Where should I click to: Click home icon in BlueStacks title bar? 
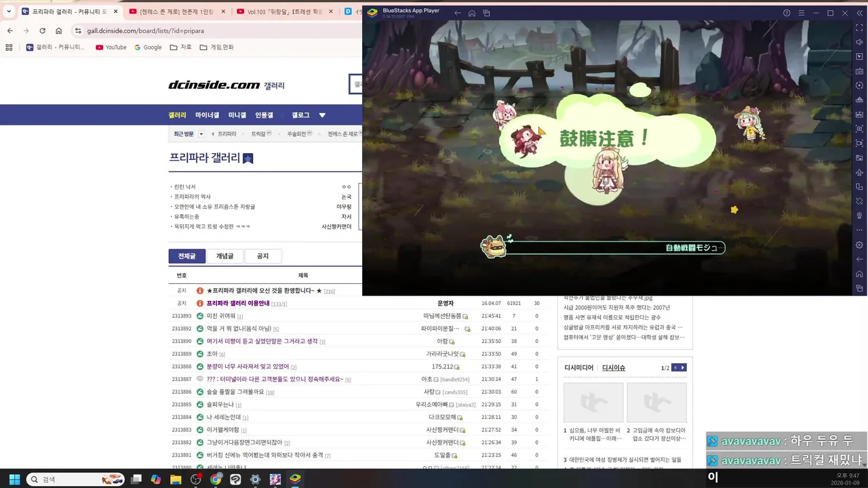pos(472,13)
